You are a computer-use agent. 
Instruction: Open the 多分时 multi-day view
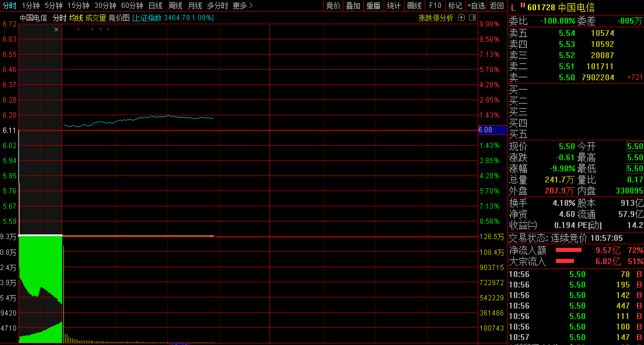point(217,6)
